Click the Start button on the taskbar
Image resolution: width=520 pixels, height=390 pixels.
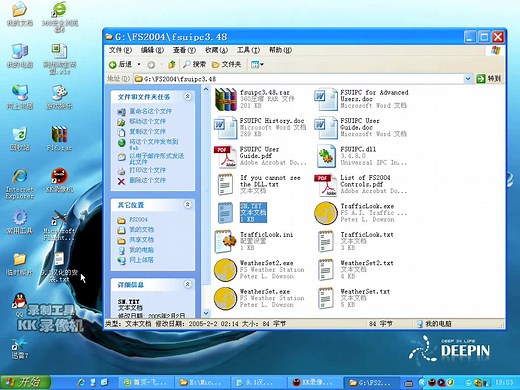click(25, 382)
